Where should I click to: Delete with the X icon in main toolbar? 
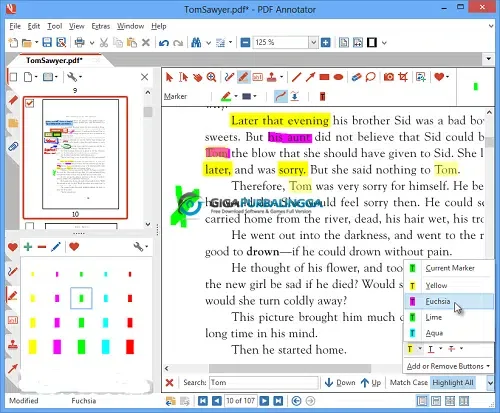tap(146, 42)
